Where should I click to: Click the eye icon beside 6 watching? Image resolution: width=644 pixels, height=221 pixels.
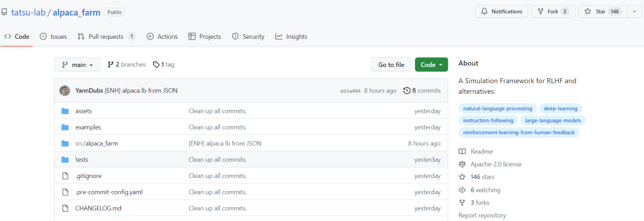pyautogui.click(x=462, y=190)
